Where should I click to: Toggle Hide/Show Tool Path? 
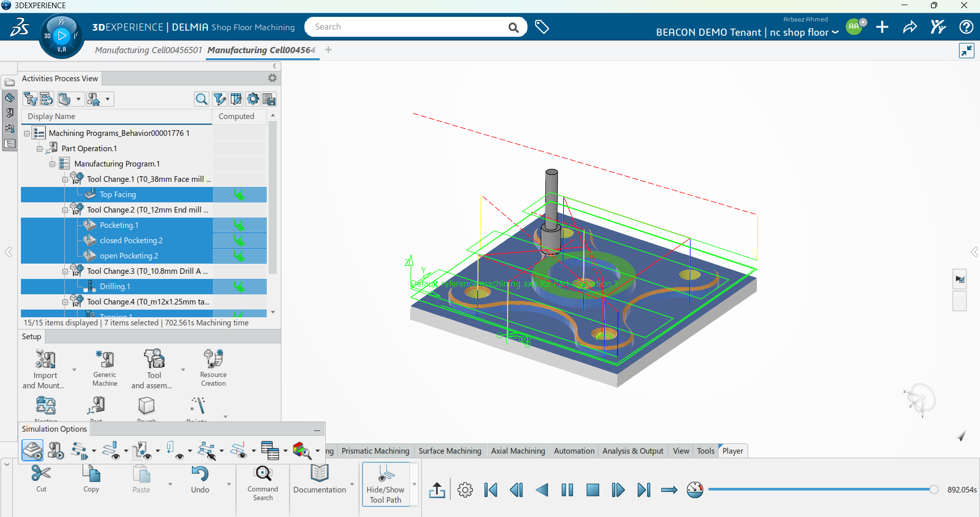click(x=386, y=484)
